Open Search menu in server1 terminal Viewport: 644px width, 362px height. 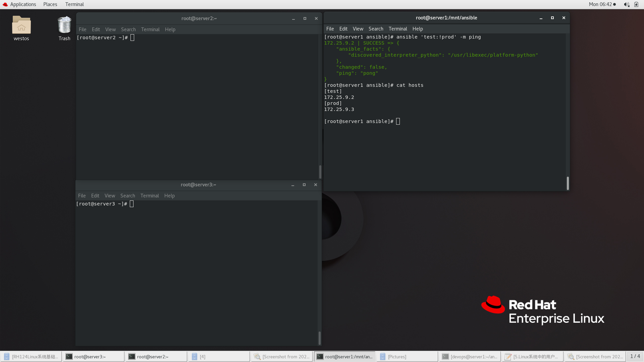coord(376,29)
